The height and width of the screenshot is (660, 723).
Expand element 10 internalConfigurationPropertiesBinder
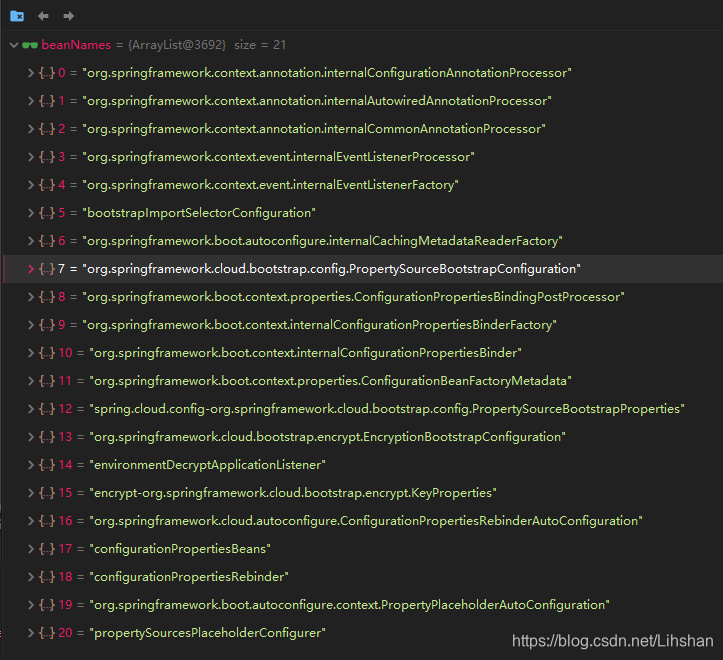point(31,353)
